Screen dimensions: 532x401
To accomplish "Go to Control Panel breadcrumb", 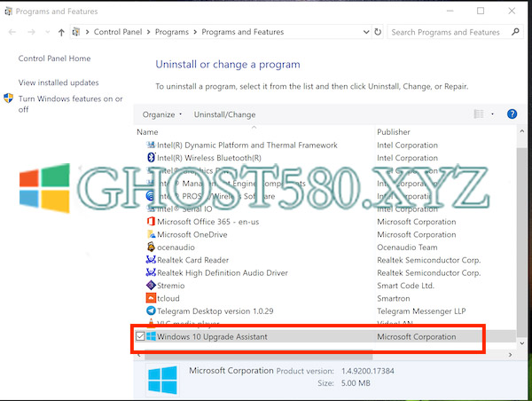I will [x=118, y=32].
